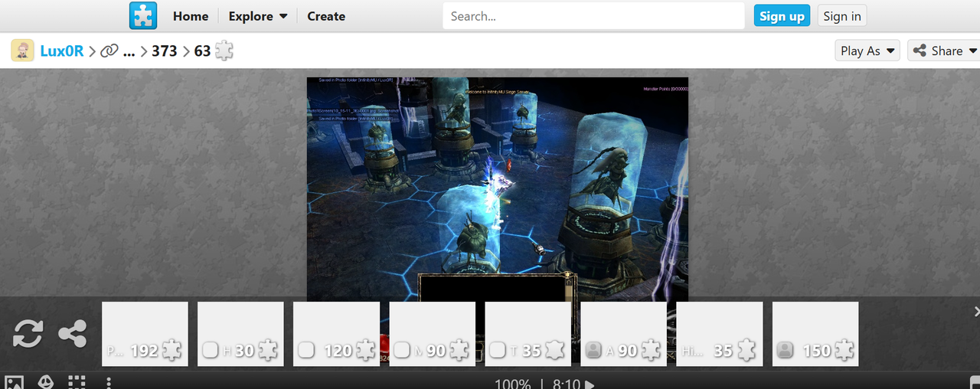Go to the Home menu item

click(x=191, y=16)
